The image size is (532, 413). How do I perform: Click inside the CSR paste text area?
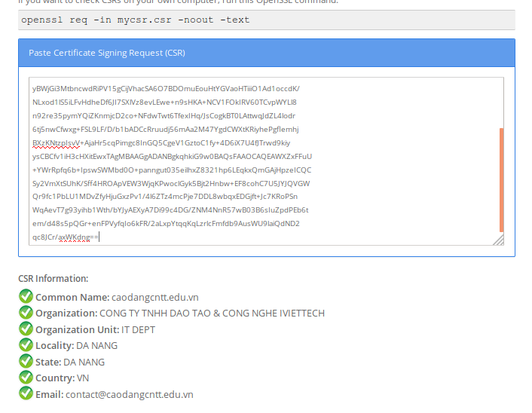[x=266, y=161]
